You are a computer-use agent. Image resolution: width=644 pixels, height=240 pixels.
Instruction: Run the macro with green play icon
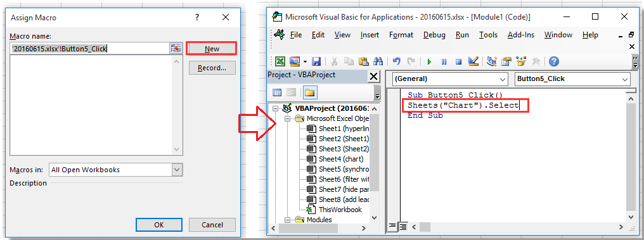coord(429,62)
